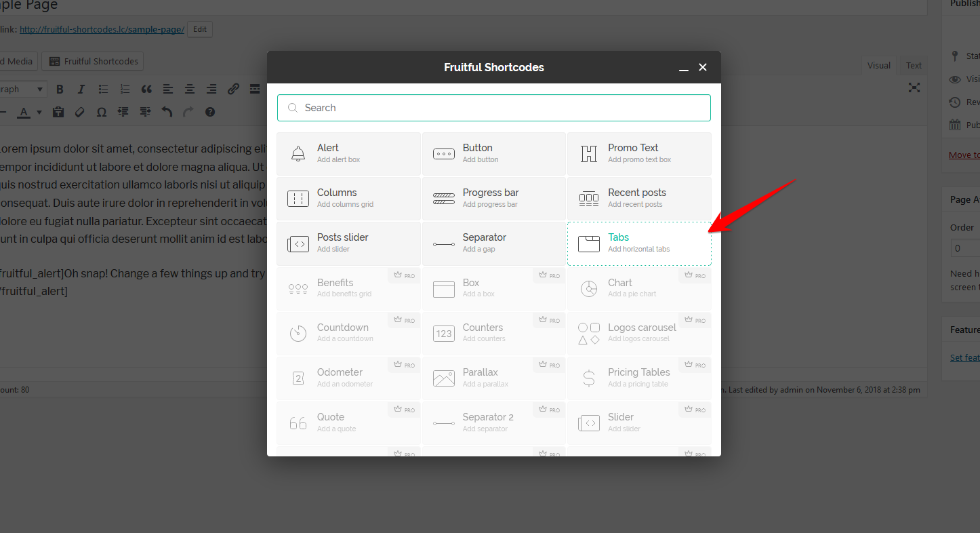980x533 pixels.
Task: Choose the PRO Countdown shortcode
Action: coord(348,334)
